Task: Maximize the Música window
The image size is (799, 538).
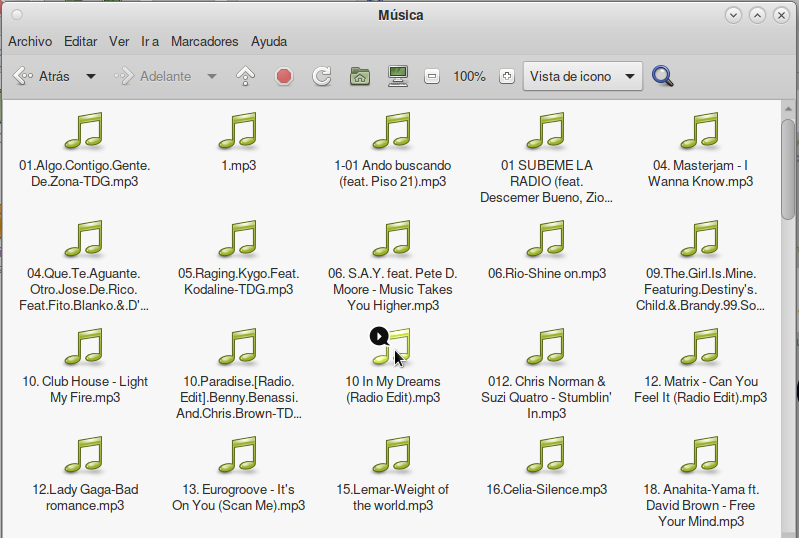Action: 757,15
